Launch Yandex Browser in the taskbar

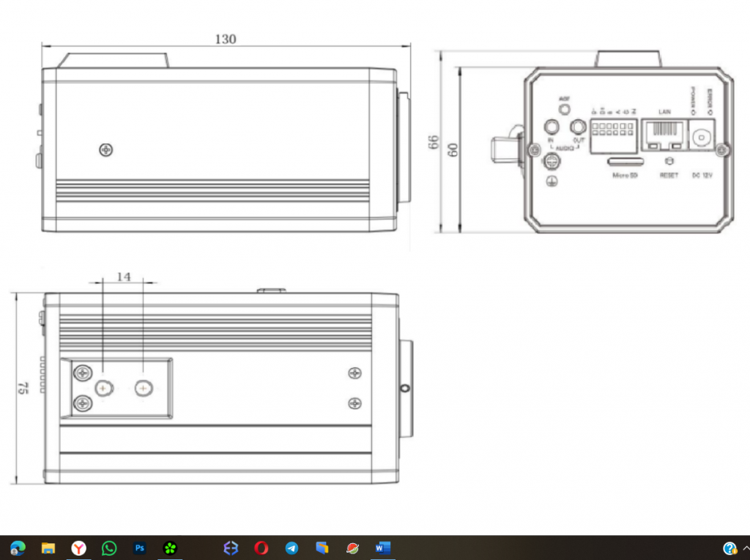pyautogui.click(x=78, y=548)
